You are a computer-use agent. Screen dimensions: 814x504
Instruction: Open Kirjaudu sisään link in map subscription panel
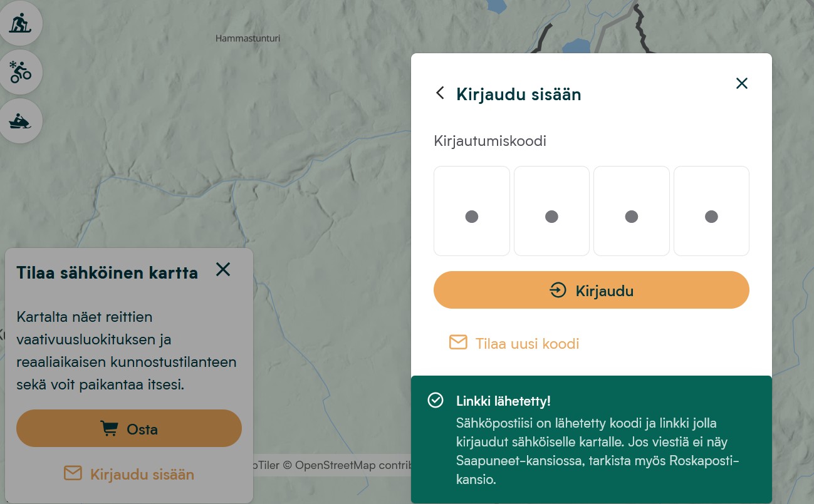(142, 474)
